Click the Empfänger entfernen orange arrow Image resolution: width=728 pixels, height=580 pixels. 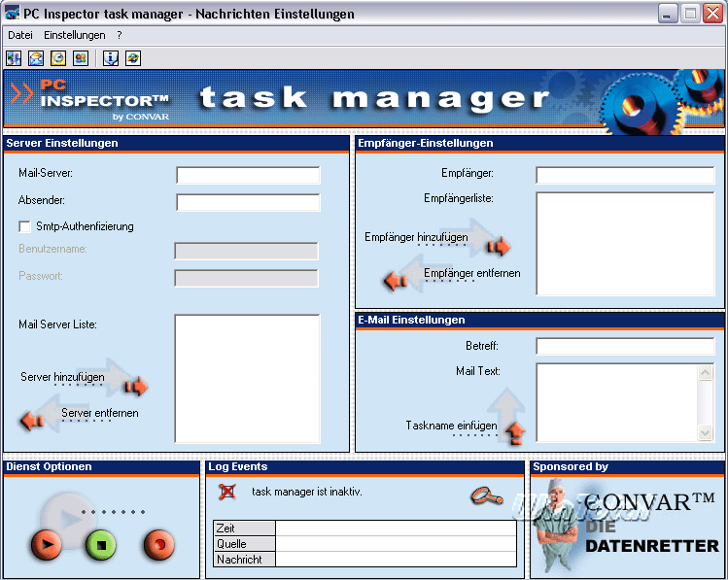point(396,281)
